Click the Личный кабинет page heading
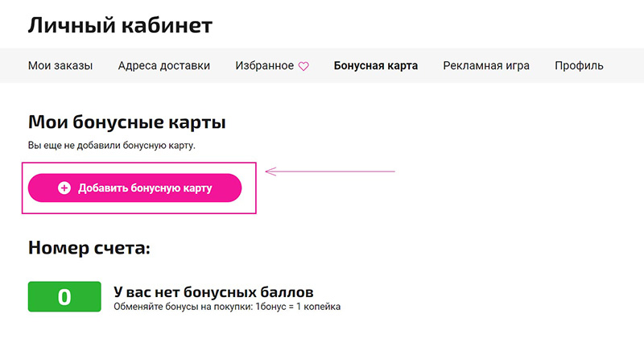644x347 pixels. click(x=120, y=24)
